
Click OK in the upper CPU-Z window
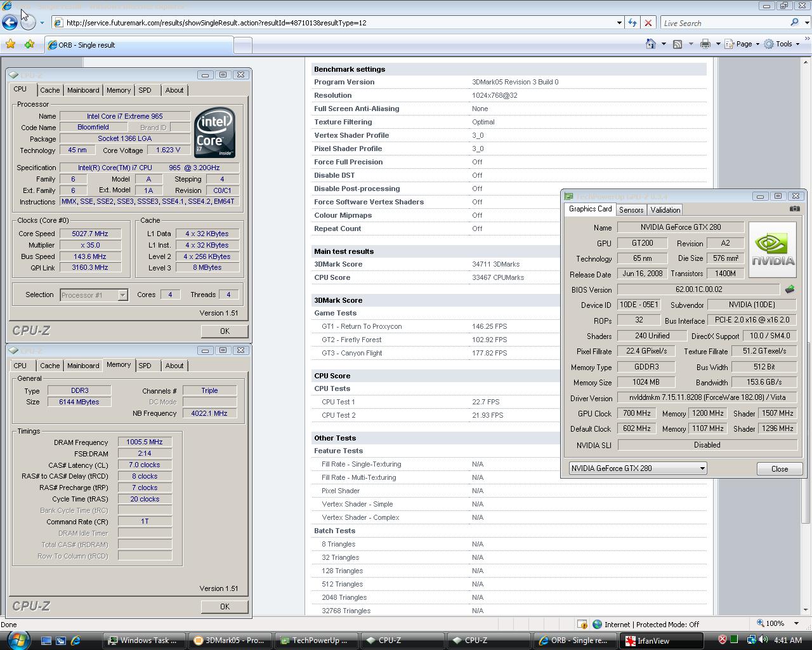tap(225, 331)
